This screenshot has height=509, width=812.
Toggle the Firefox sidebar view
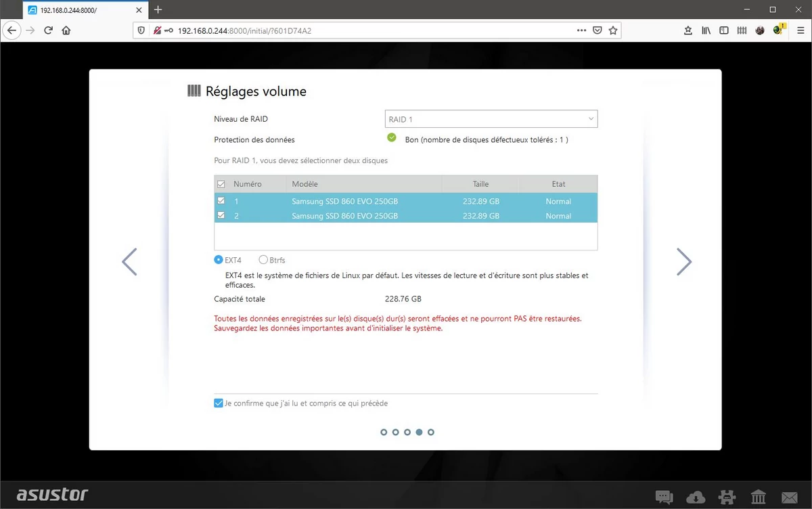coord(724,30)
